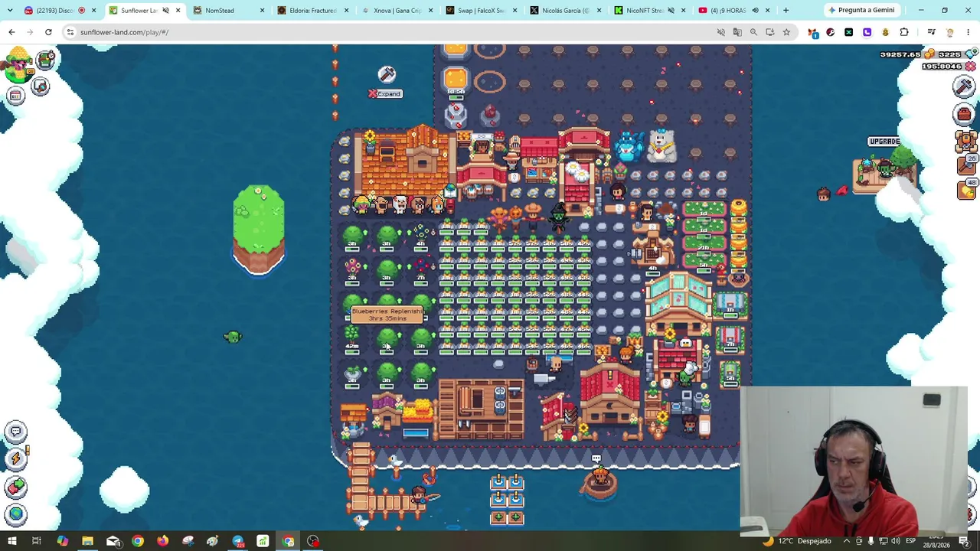Bookmark this page with the star icon

pos(786,32)
